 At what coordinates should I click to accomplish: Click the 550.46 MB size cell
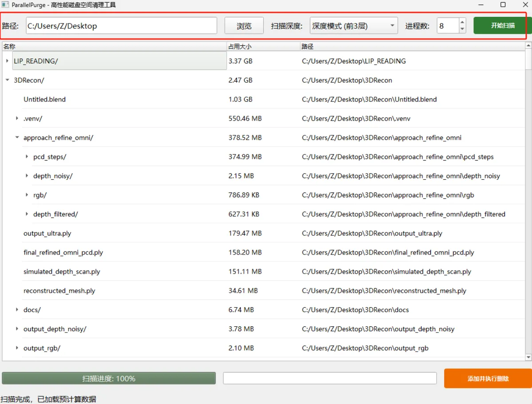coord(245,118)
